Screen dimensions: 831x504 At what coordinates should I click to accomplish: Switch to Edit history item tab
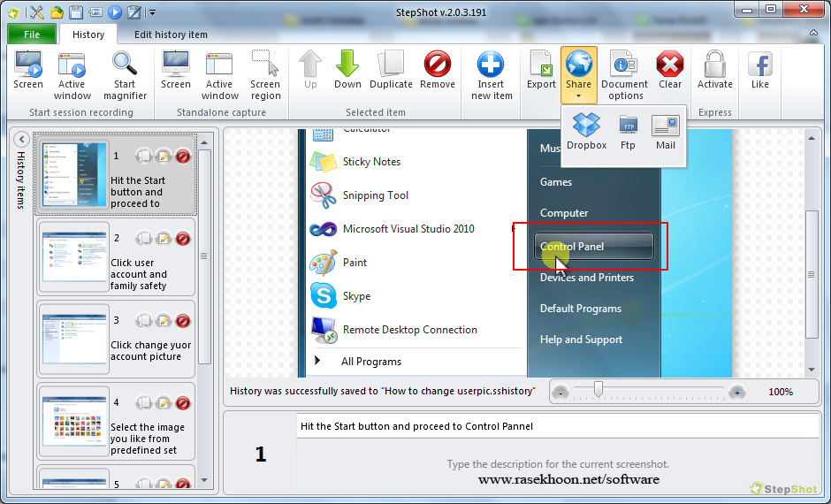(171, 34)
